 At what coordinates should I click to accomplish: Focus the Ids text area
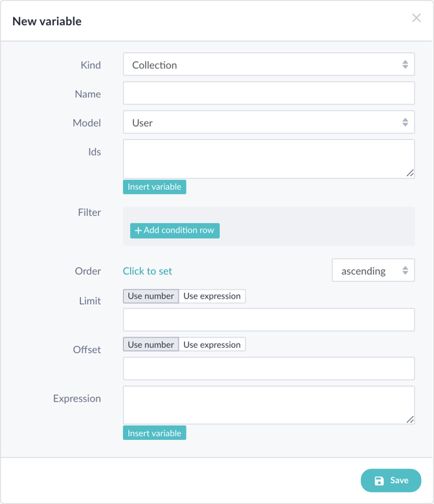point(268,158)
